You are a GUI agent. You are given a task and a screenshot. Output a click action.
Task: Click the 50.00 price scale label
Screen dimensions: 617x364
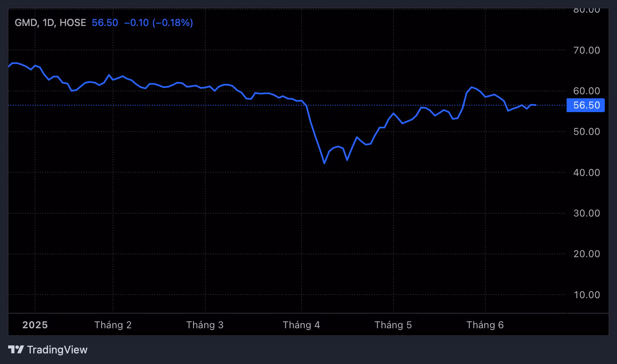[587, 132]
